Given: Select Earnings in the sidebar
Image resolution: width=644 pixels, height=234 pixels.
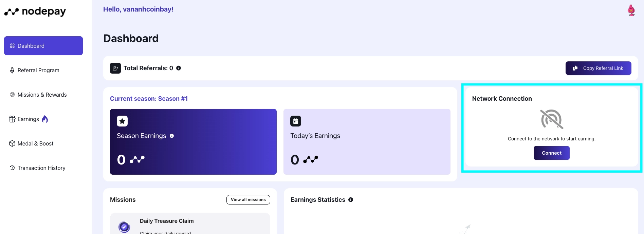Looking at the screenshot, I should pos(28,119).
